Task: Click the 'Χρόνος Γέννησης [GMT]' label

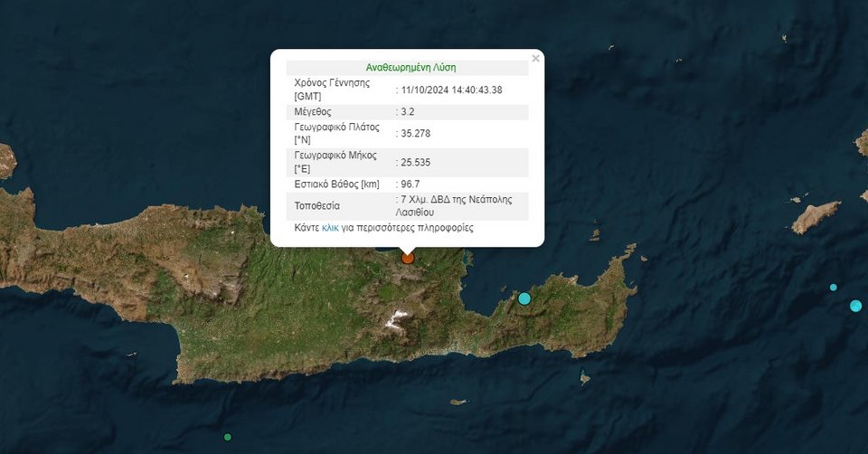Action: (x=332, y=90)
